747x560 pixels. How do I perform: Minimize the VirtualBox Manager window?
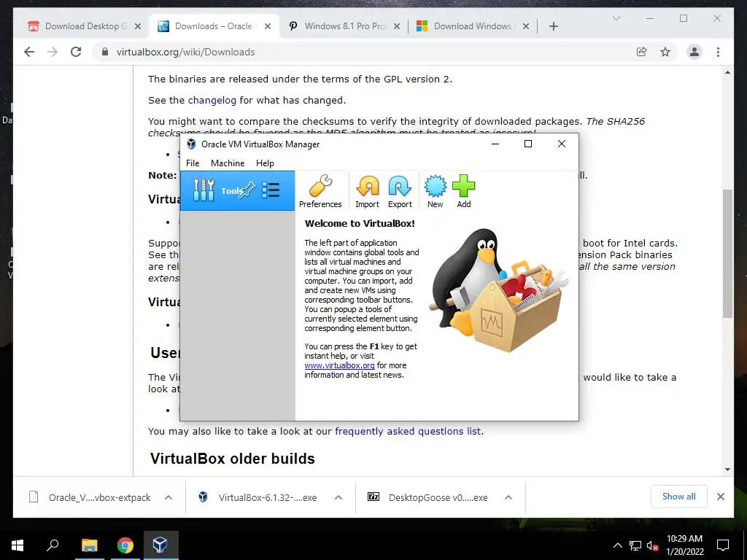click(495, 144)
